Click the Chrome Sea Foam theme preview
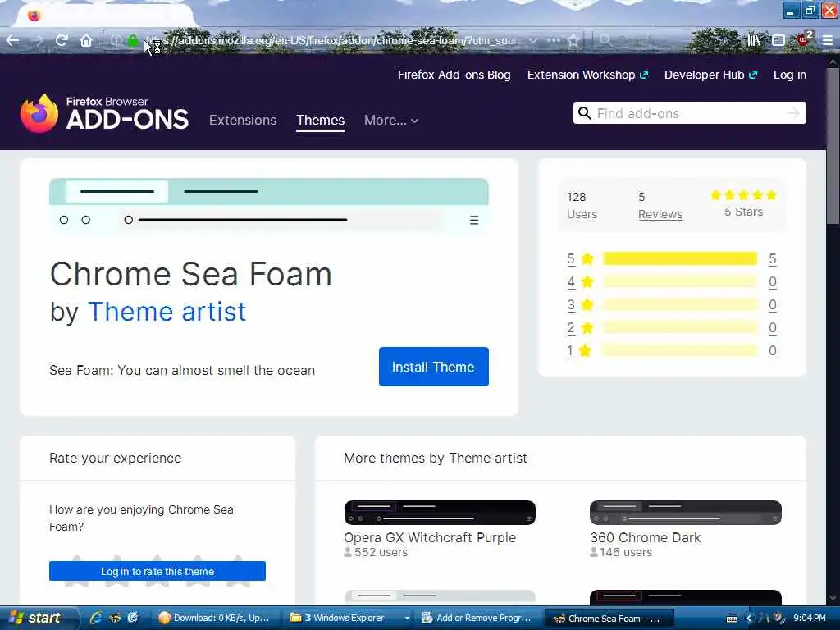 (269, 206)
